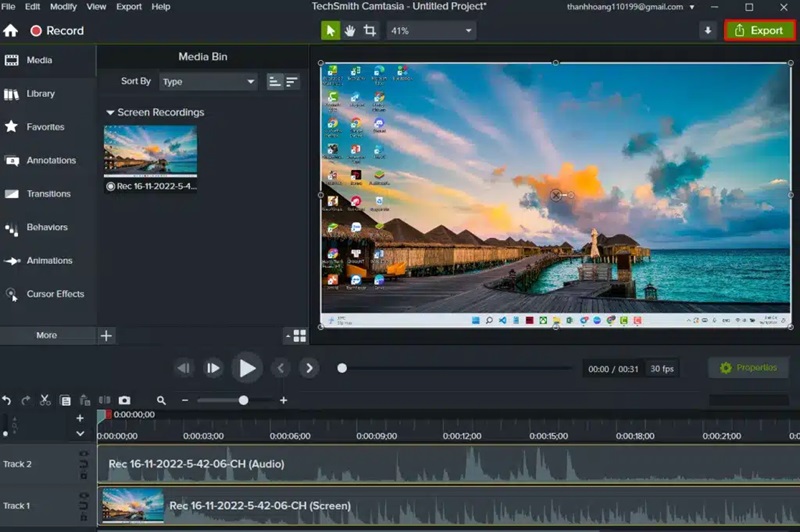Collapse the Screen Recordings section
This screenshot has height=532, width=800.
tap(110, 113)
